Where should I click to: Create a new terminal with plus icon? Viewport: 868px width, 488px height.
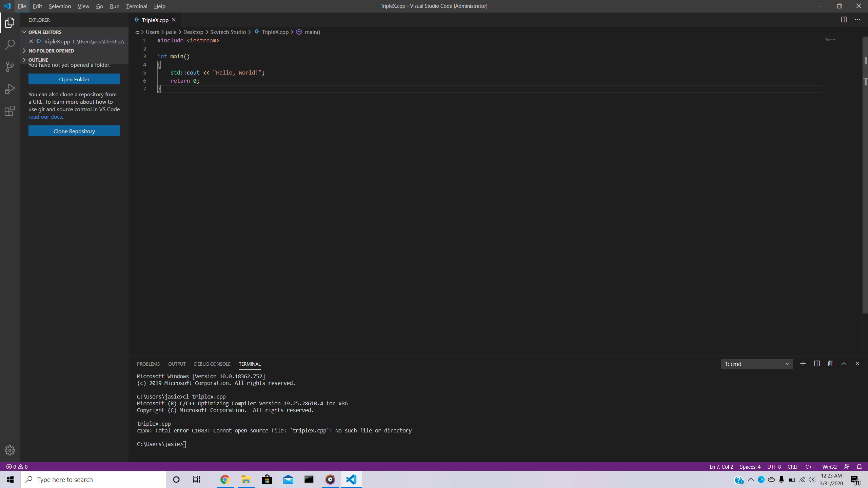(x=803, y=364)
